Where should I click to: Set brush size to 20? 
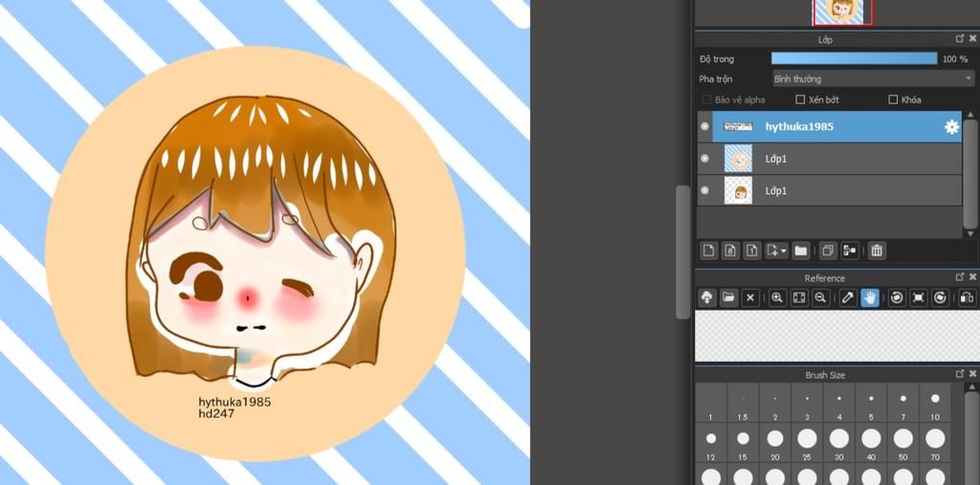[x=775, y=443]
